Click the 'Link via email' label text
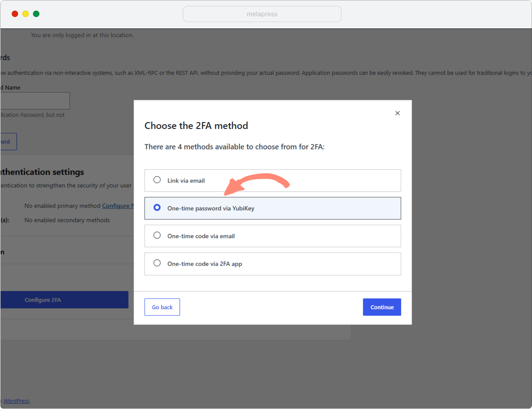This screenshot has height=409, width=532. coord(186,181)
